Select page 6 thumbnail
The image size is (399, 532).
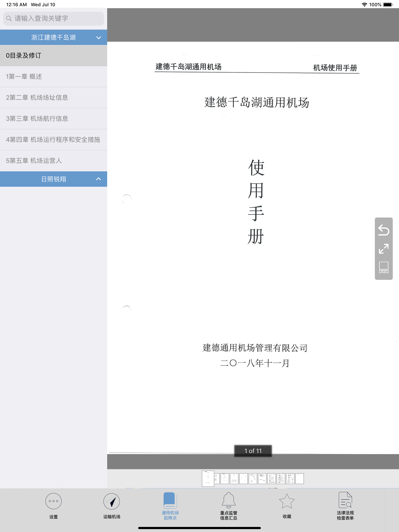pos(253,479)
